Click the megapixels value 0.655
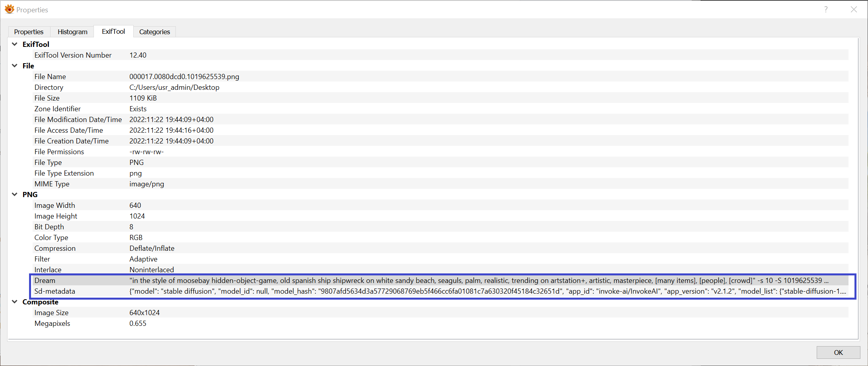868x366 pixels. coord(138,323)
